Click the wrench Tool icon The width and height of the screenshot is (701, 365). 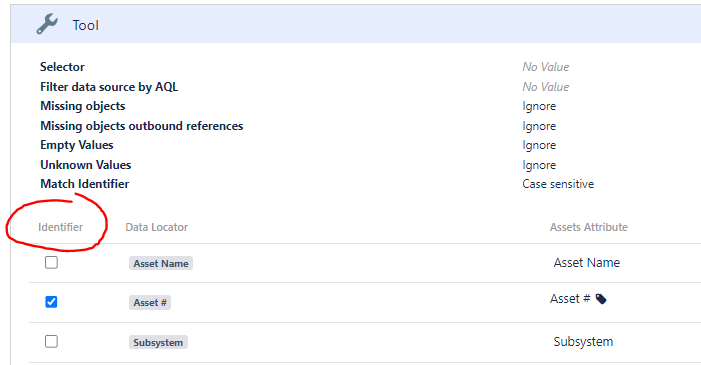pos(47,24)
